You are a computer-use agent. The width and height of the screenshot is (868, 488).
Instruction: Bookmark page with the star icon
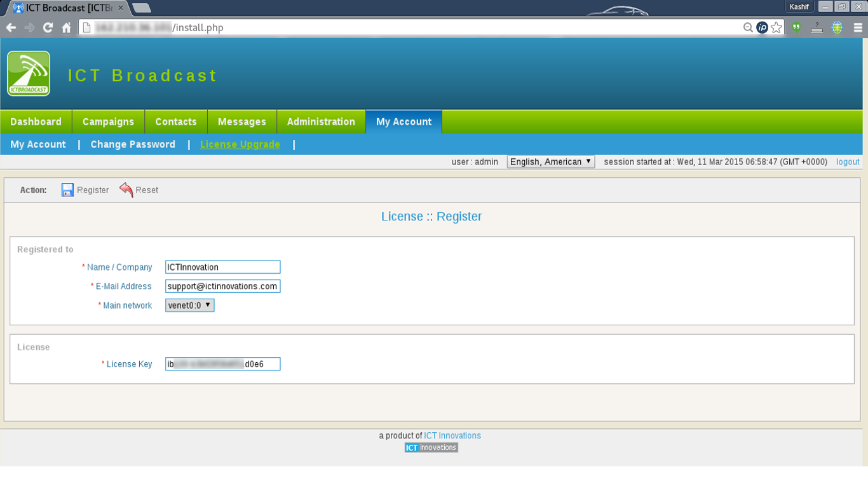776,27
